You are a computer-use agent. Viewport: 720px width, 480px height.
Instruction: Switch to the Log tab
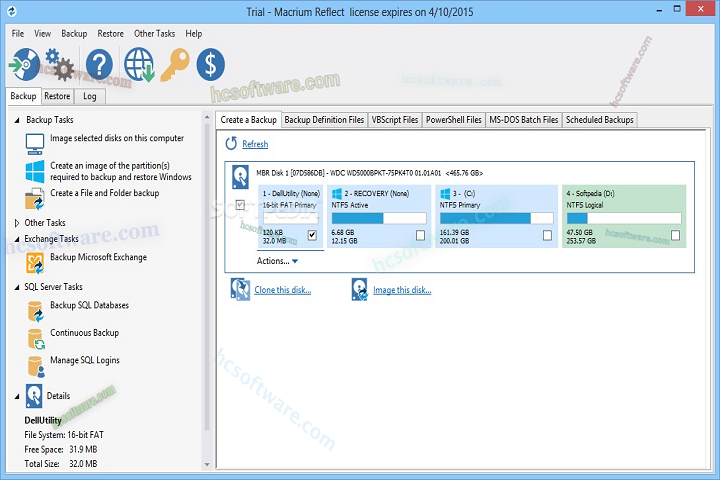[90, 96]
